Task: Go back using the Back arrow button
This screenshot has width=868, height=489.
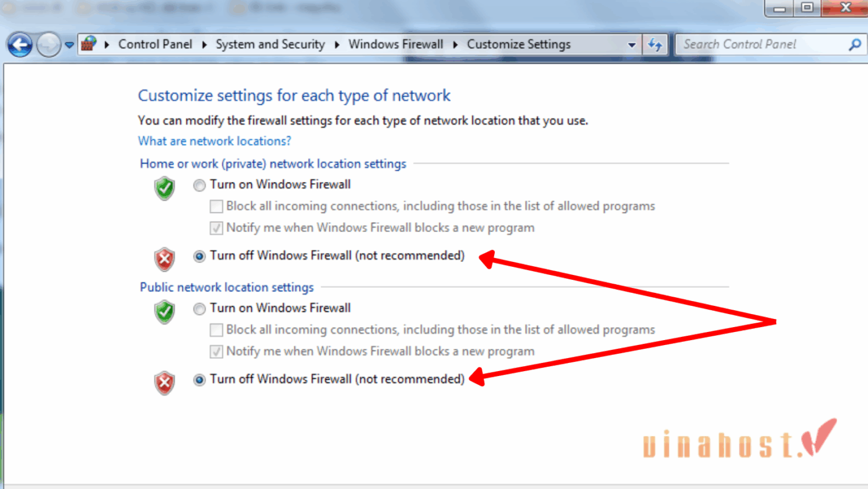Action: 20,45
